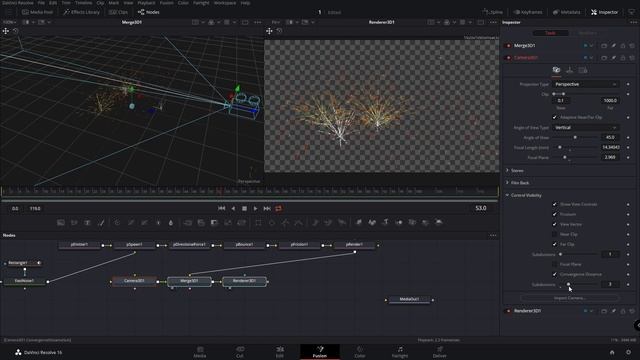
Task: Open the Metadata panel button
Action: click(566, 12)
